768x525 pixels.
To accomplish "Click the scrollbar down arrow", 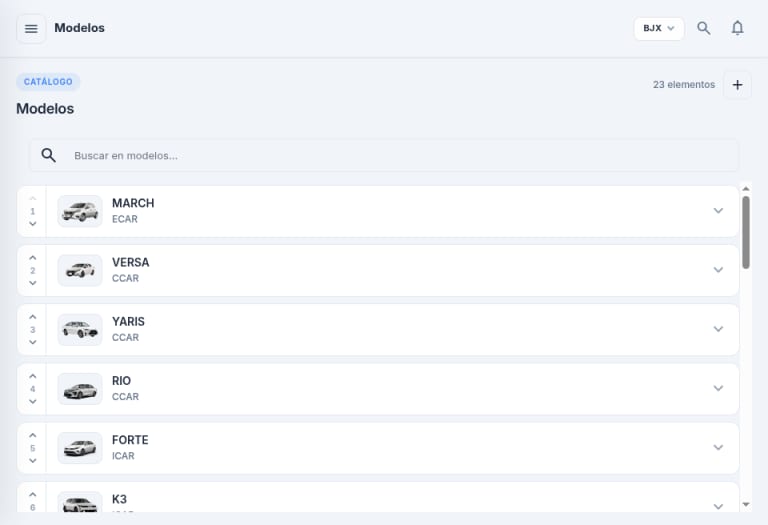I will tap(745, 504).
